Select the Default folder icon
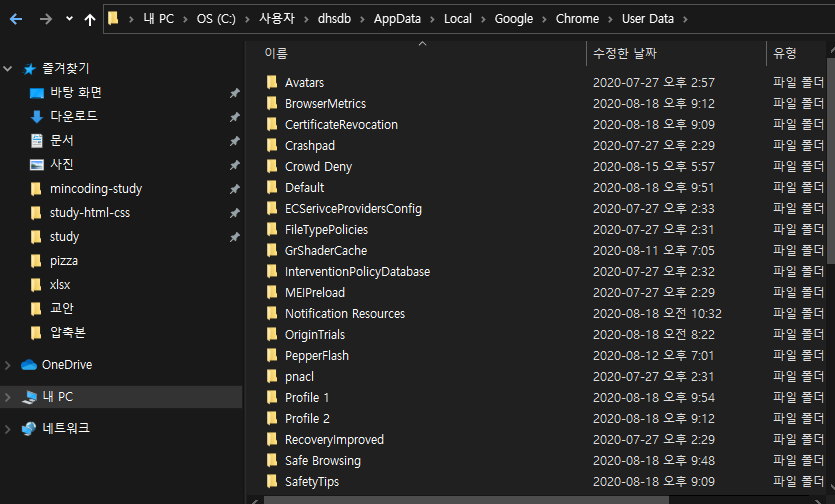This screenshot has height=504, width=835. 272,187
